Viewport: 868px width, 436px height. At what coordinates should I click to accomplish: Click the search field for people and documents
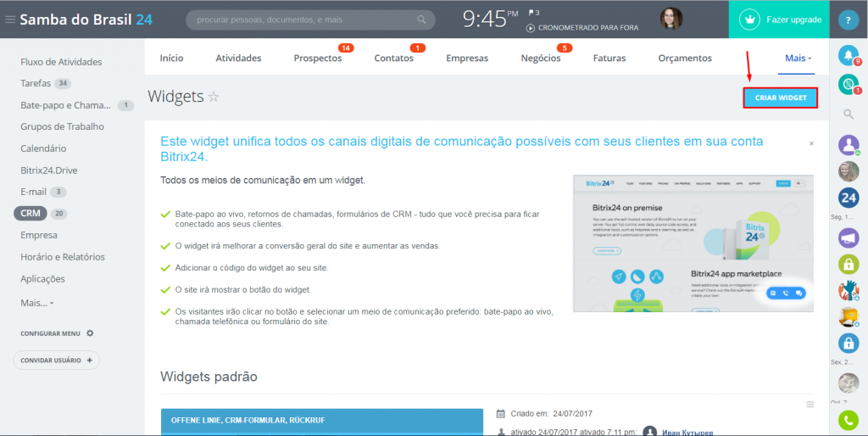pos(310,20)
